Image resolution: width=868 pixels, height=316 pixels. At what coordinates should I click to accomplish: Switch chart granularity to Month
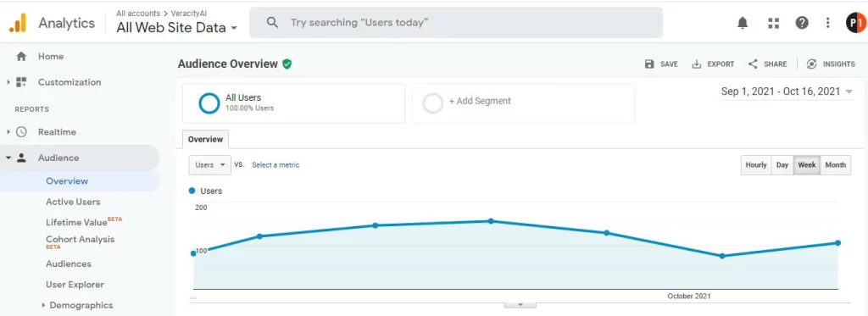tap(835, 165)
